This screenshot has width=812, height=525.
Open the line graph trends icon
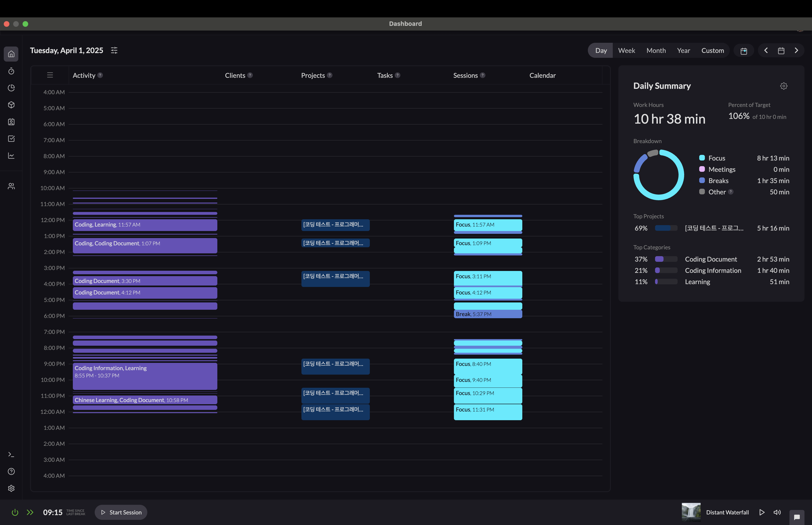[x=11, y=156]
